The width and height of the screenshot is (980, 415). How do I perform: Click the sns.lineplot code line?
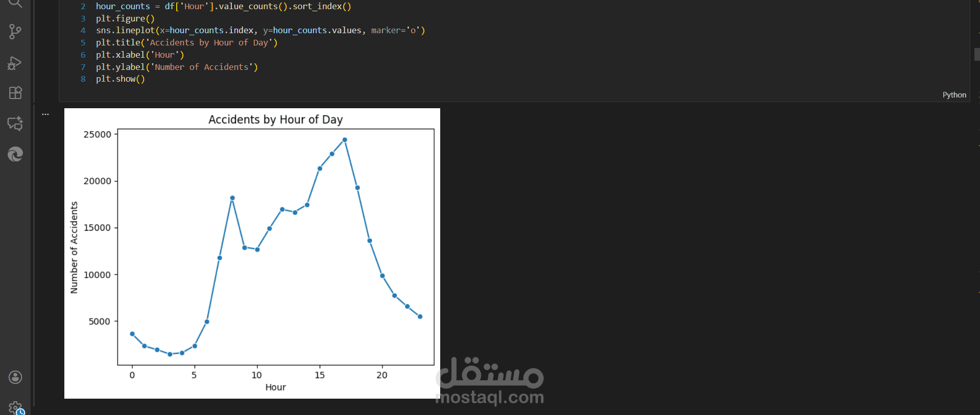click(x=260, y=31)
